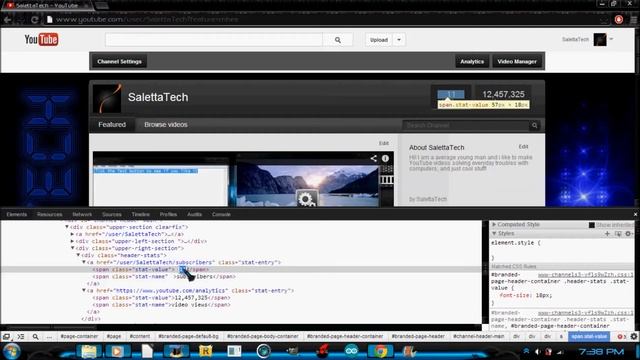Open the DevTools settings gear icon

633,336
